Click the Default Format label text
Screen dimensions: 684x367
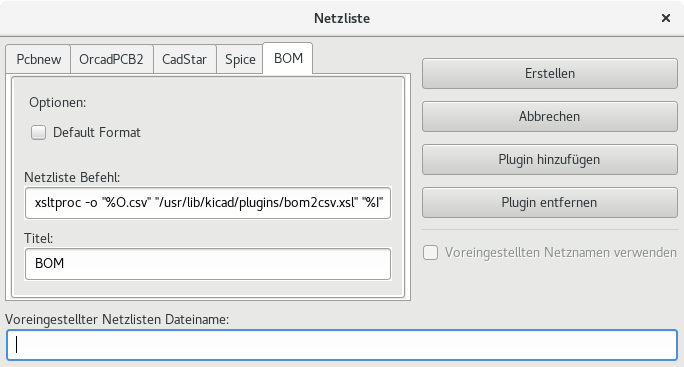coord(97,132)
